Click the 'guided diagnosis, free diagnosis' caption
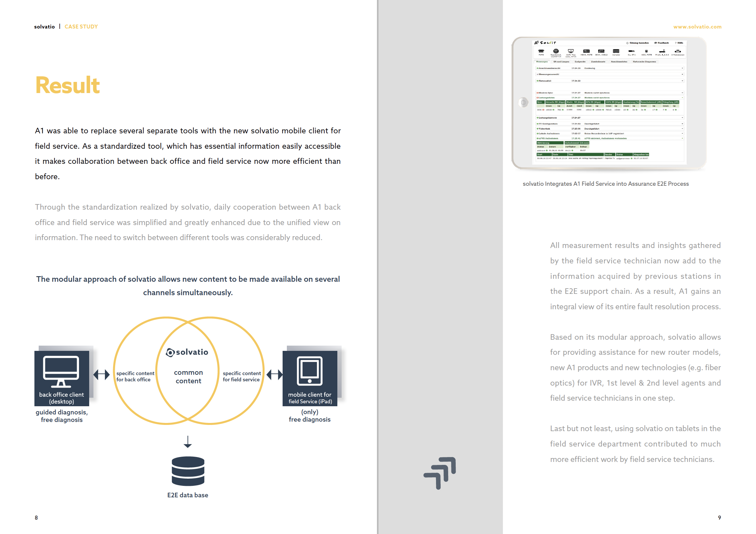756x534 pixels. [x=62, y=416]
